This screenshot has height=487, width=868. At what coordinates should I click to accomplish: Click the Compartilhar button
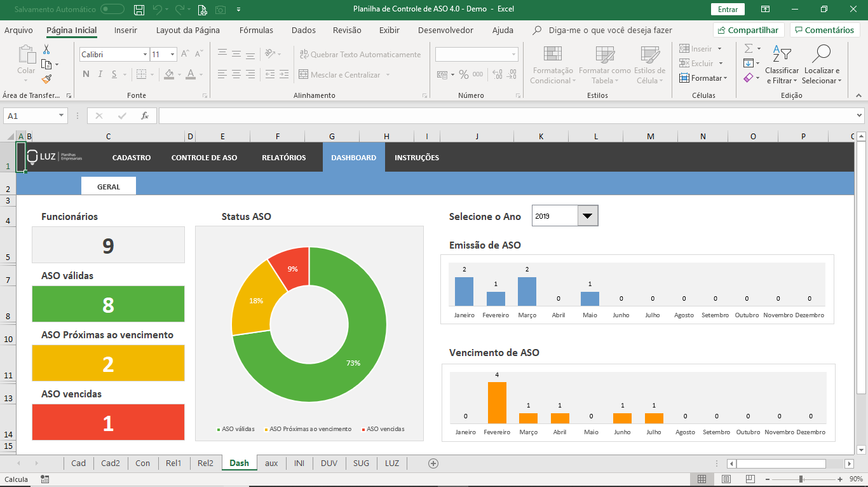pos(749,30)
